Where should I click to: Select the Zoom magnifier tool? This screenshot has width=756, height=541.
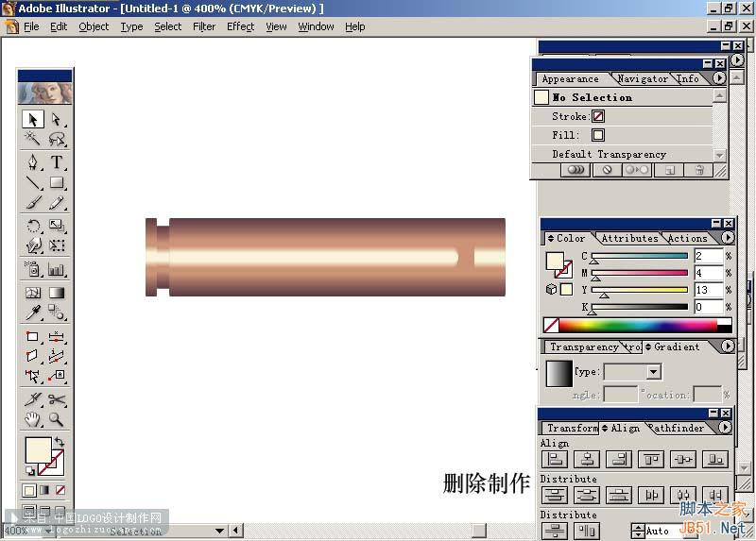click(x=57, y=419)
